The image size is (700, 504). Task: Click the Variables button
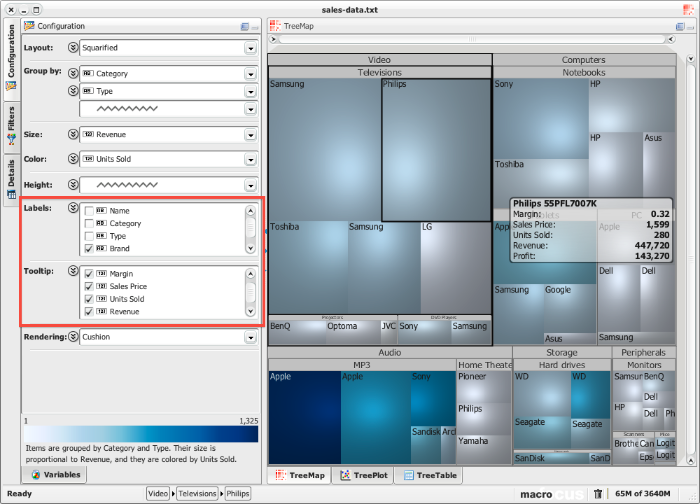click(56, 475)
